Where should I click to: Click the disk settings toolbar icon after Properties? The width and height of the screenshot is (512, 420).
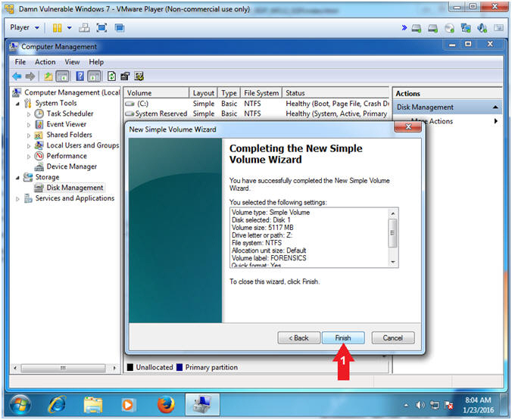pyautogui.click(x=139, y=76)
